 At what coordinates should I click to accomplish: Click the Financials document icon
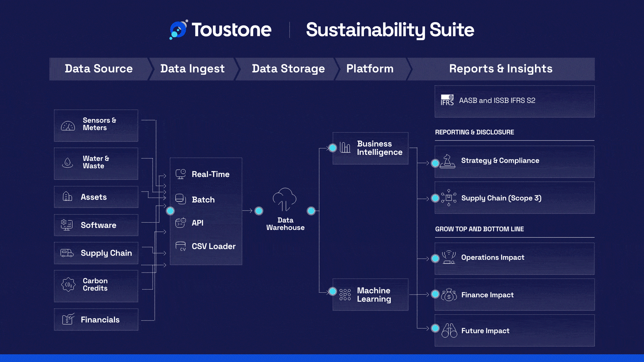68,319
